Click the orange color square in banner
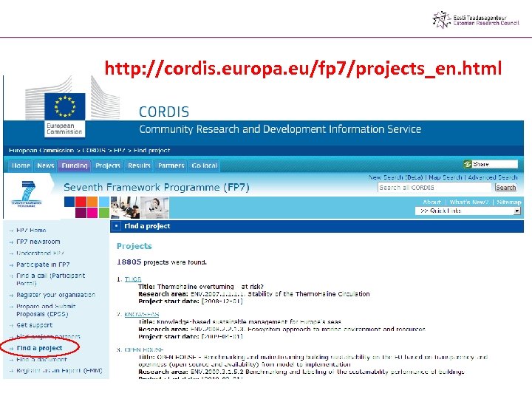Image resolution: width=532 pixels, height=399 pixels. [92, 202]
